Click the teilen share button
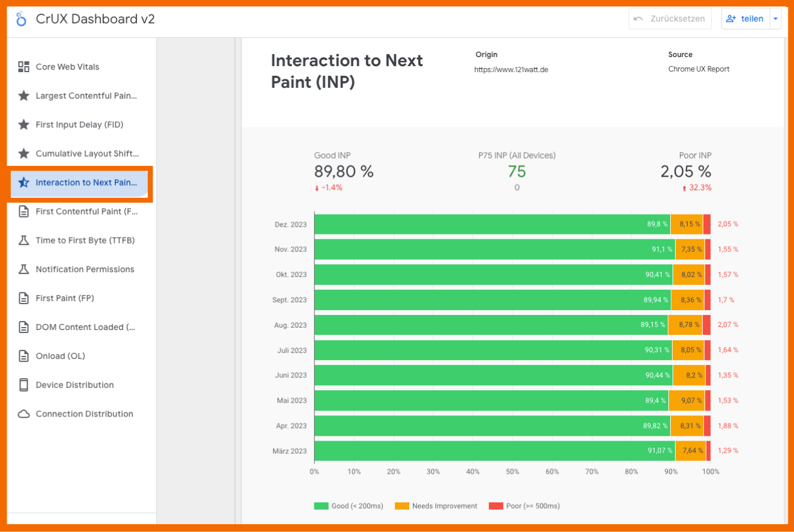The image size is (794, 532). 745,19
